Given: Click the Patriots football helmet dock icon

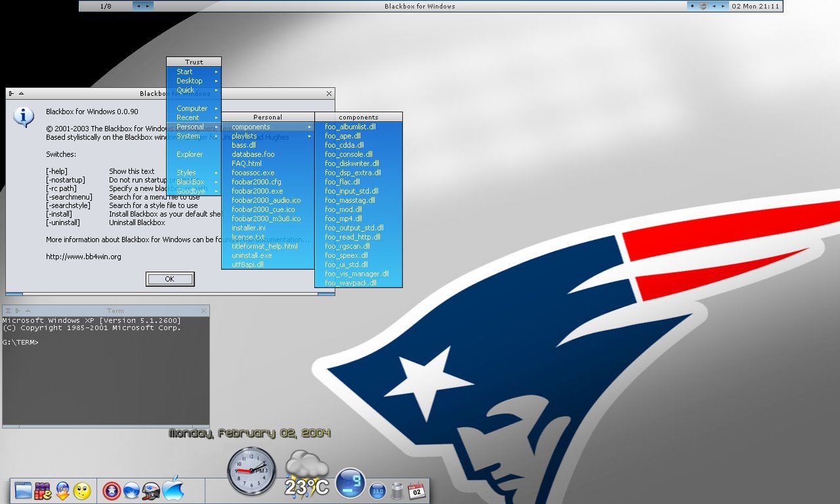Looking at the screenshot, I should coord(152,491).
